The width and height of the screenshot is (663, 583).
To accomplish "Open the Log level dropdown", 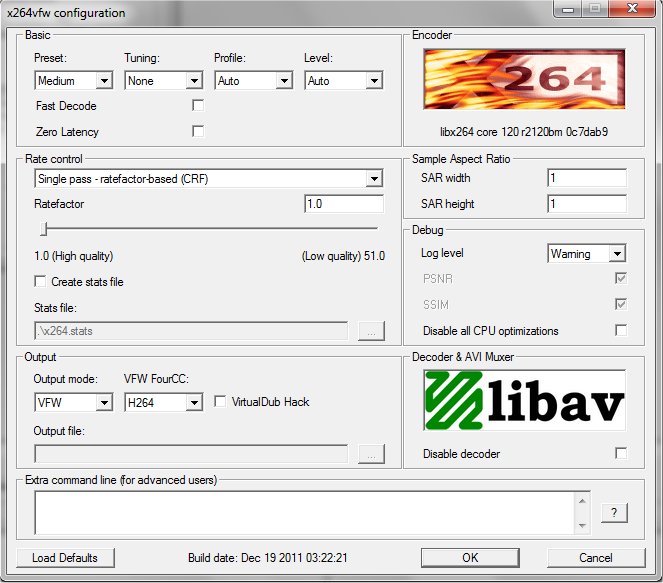I will tap(586, 254).
